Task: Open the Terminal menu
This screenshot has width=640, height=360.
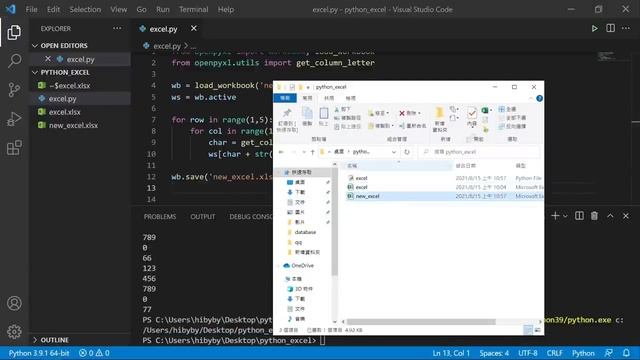Action: click(193, 9)
